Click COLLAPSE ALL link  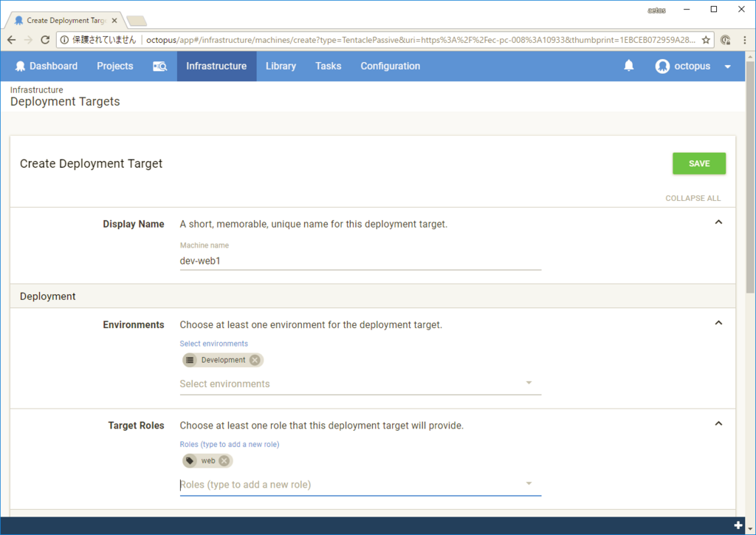coord(693,198)
